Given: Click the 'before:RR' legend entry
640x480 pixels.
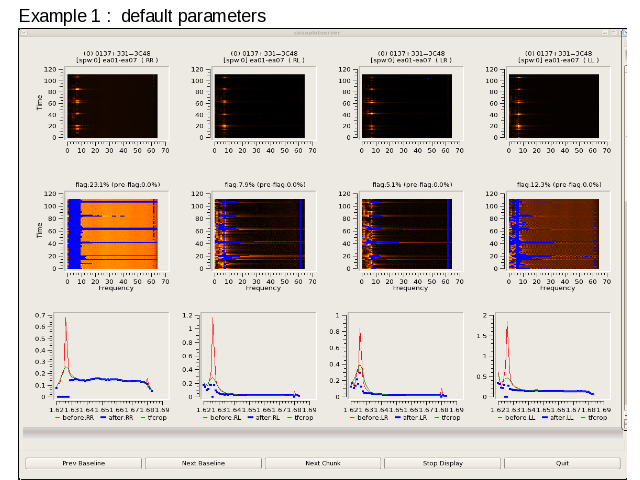Looking at the screenshot, I should pyautogui.click(x=74, y=418).
